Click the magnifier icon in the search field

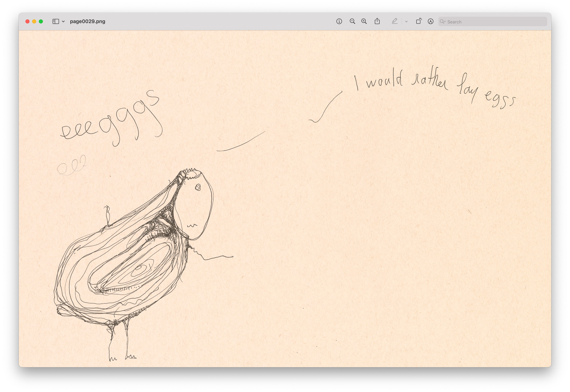point(443,21)
